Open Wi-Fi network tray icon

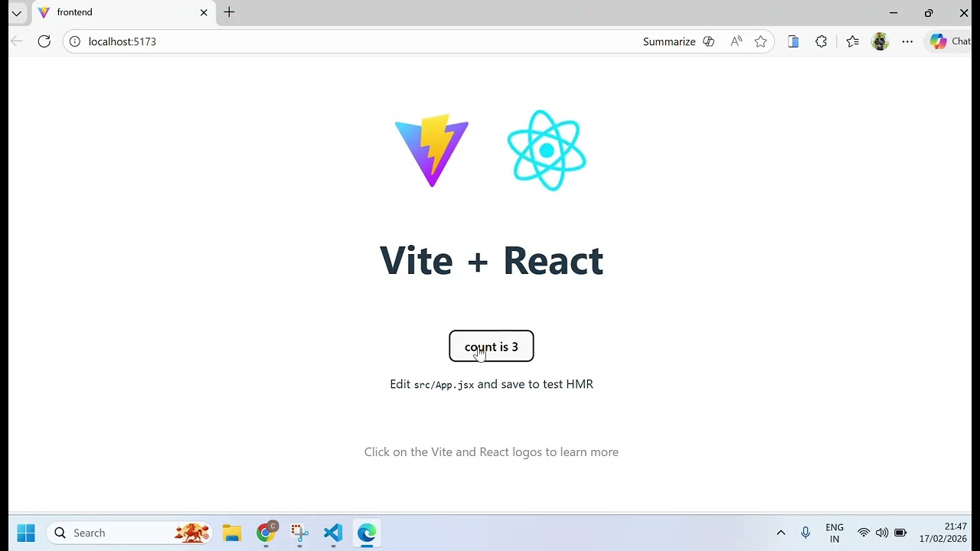pyautogui.click(x=864, y=533)
